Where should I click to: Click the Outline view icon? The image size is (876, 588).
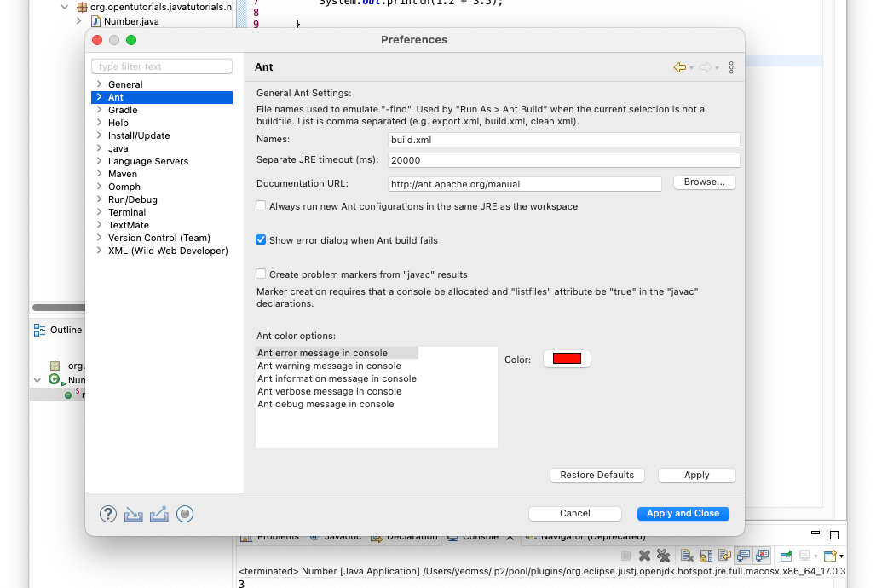(x=40, y=331)
